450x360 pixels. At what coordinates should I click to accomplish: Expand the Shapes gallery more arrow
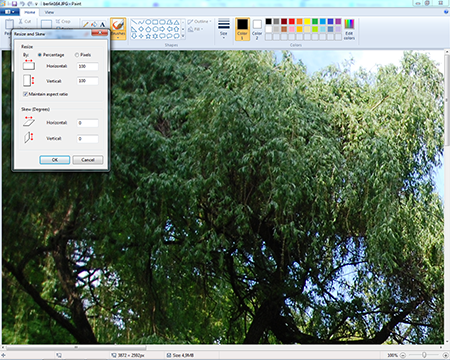point(183,36)
